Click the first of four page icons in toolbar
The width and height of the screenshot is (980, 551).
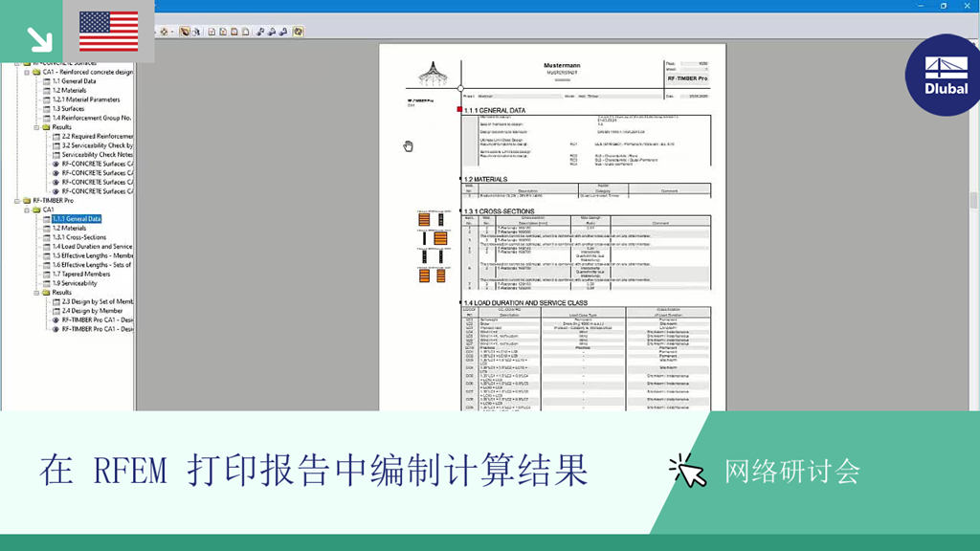[x=212, y=32]
